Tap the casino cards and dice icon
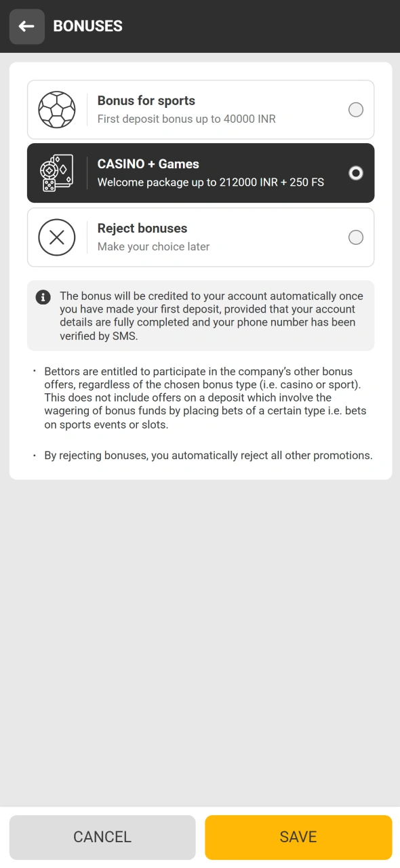 coord(57,173)
